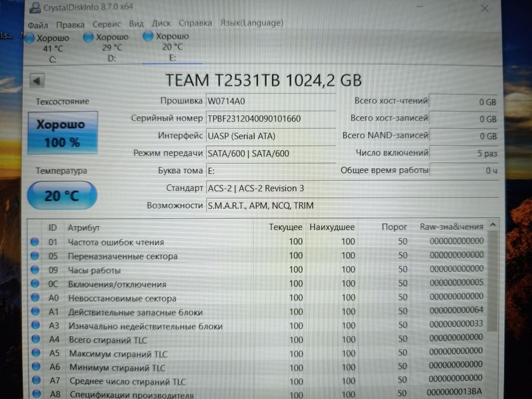Click the Режим передачи field SATA/600
Image resolution: width=532 pixels, height=399 pixels.
(x=271, y=153)
